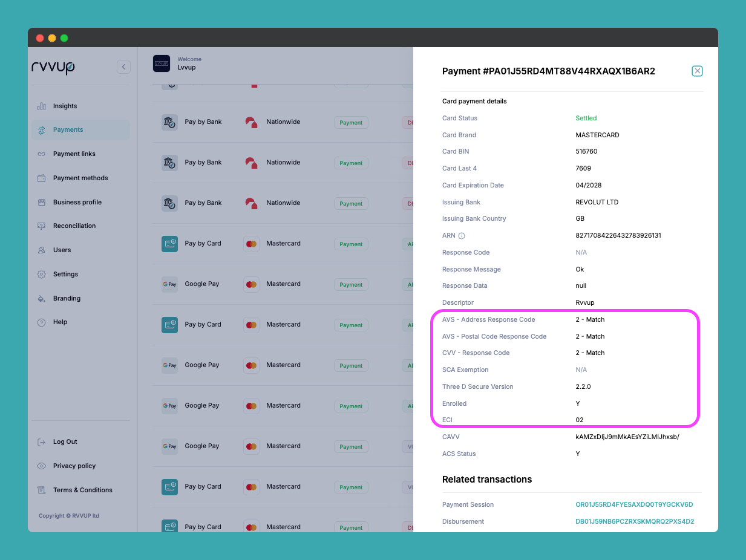This screenshot has height=560, width=746.
Task: Open the Reconciliation section
Action: pyautogui.click(x=74, y=226)
